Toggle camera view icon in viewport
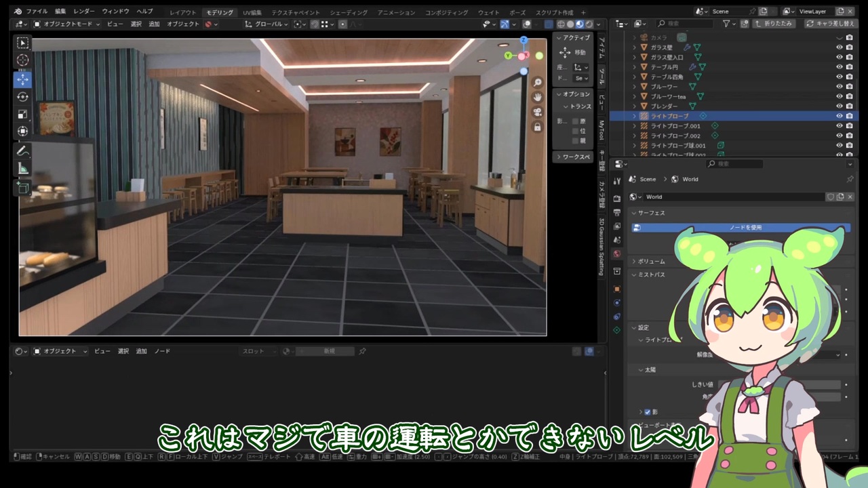Screen dimensions: 868x488 pyautogui.click(x=538, y=112)
